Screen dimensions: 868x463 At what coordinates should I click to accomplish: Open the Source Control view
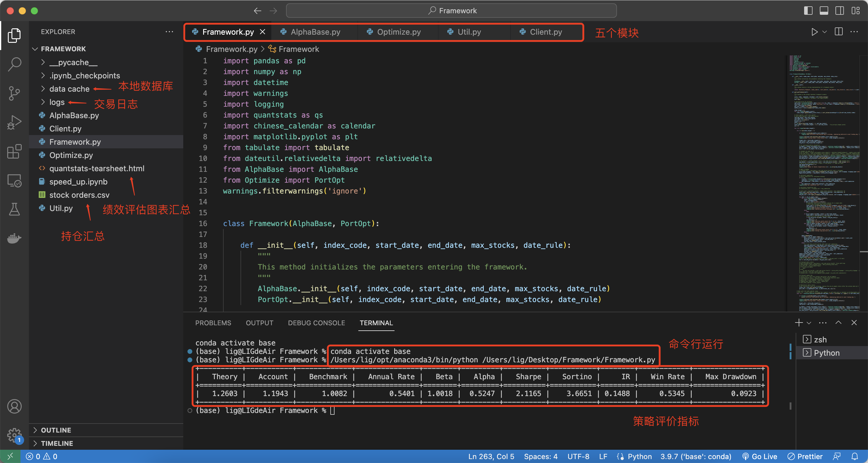click(14, 93)
